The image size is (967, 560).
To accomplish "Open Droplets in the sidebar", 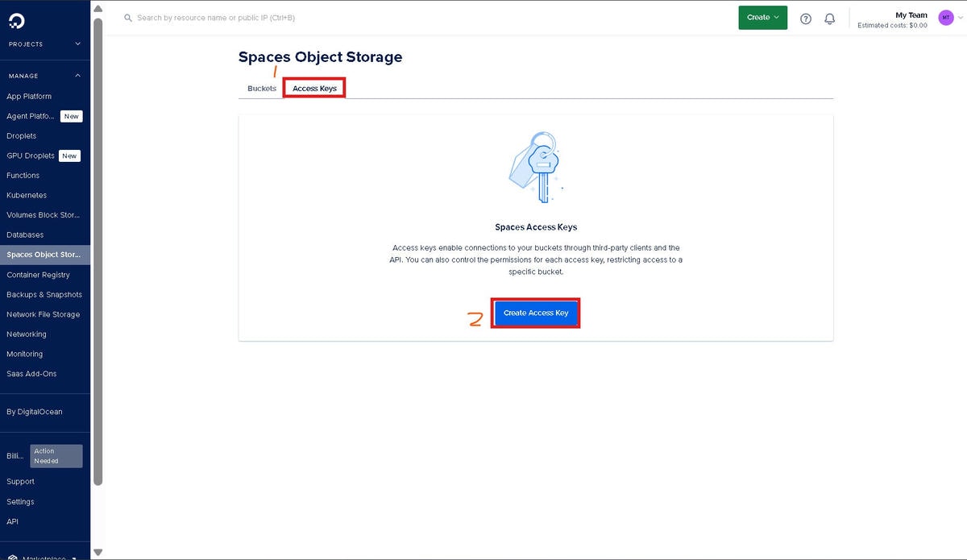I will (22, 136).
